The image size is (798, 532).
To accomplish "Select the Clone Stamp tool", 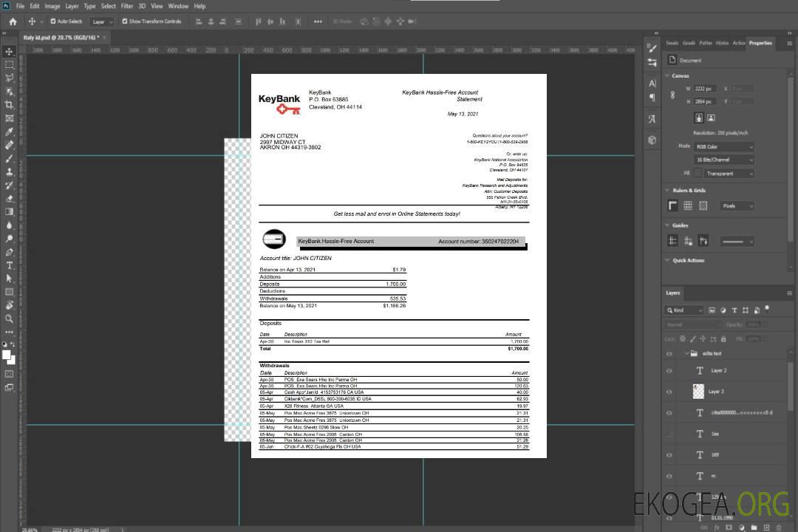I will pos(9,172).
